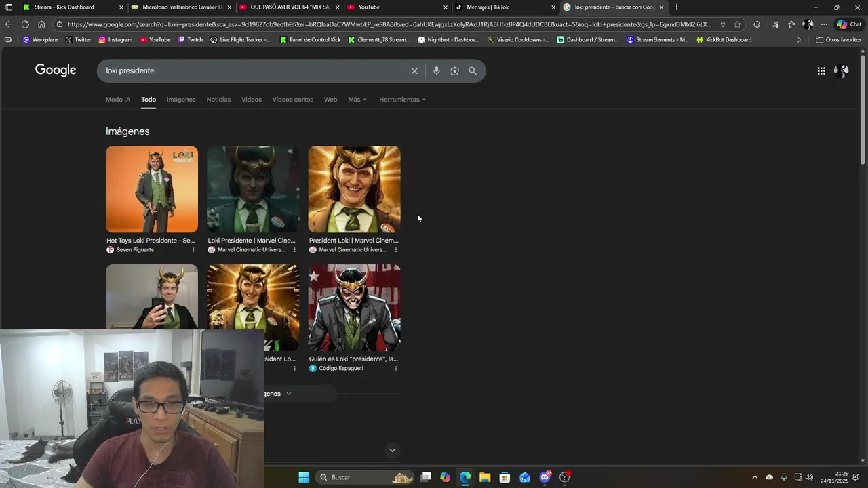The height and width of the screenshot is (488, 868).
Task: Click the Google logo
Action: 56,70
